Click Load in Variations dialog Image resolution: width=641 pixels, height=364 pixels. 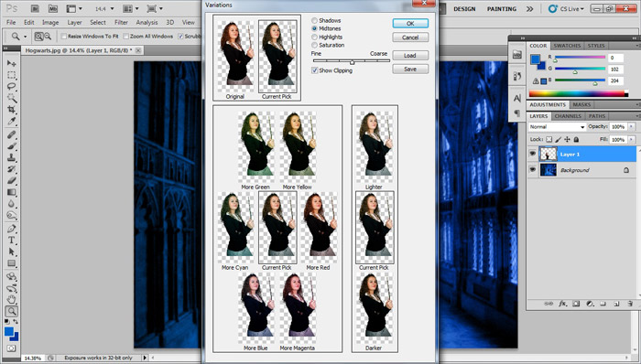click(410, 55)
